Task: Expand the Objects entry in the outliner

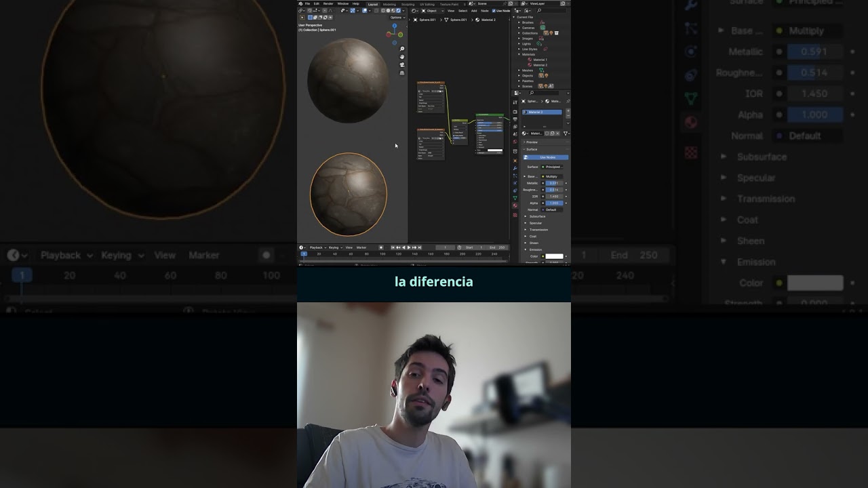Action: (519, 75)
